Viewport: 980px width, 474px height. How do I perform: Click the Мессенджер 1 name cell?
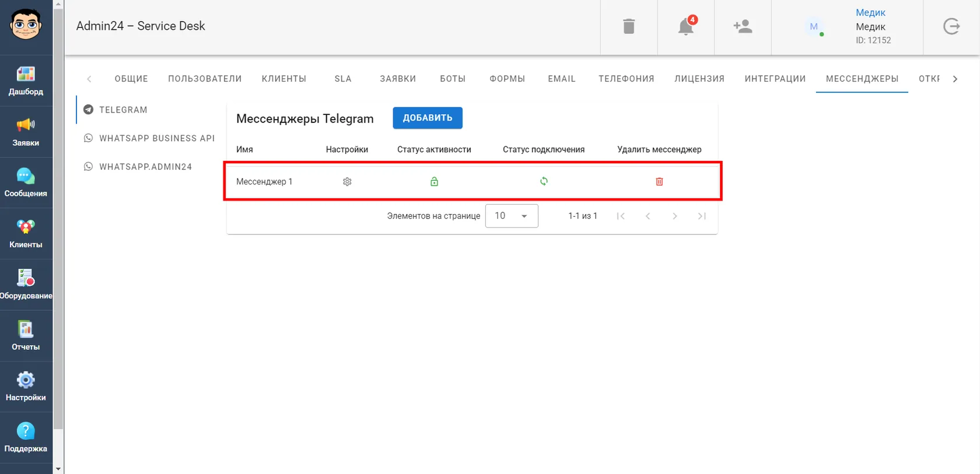click(264, 182)
